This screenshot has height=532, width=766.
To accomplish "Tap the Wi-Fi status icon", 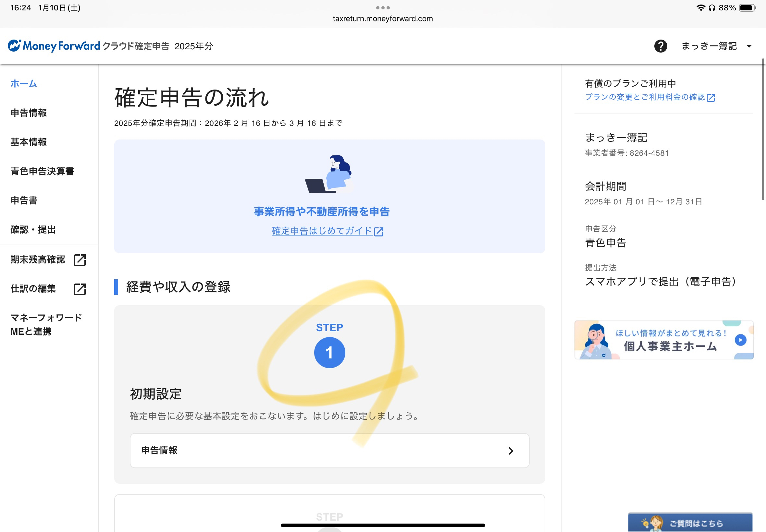I will [701, 8].
